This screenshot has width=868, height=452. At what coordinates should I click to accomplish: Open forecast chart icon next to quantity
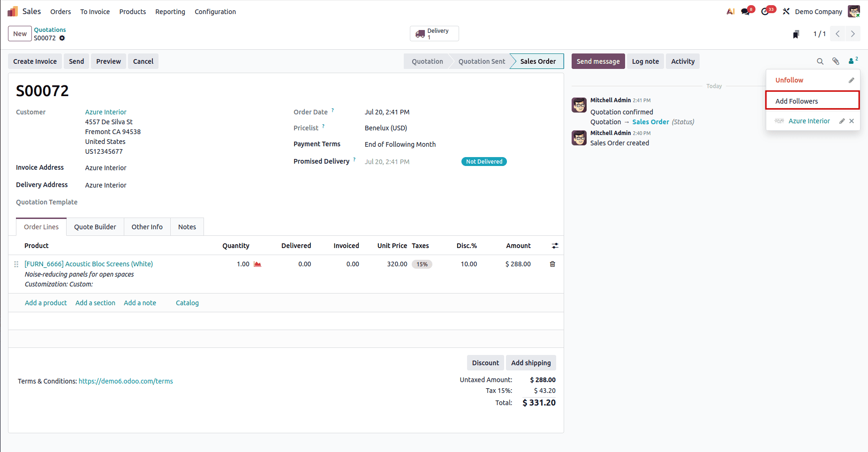(x=257, y=264)
